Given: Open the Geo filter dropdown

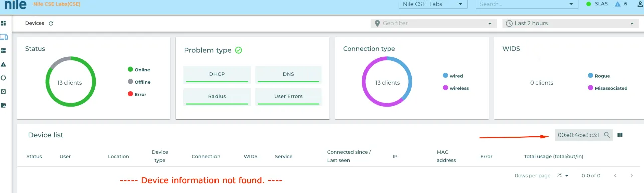Looking at the screenshot, I should pos(434,23).
